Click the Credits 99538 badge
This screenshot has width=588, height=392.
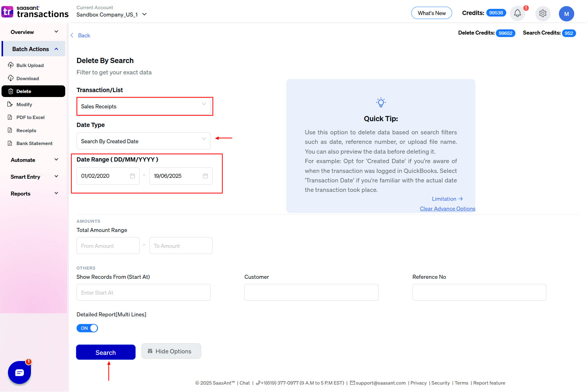(x=496, y=13)
